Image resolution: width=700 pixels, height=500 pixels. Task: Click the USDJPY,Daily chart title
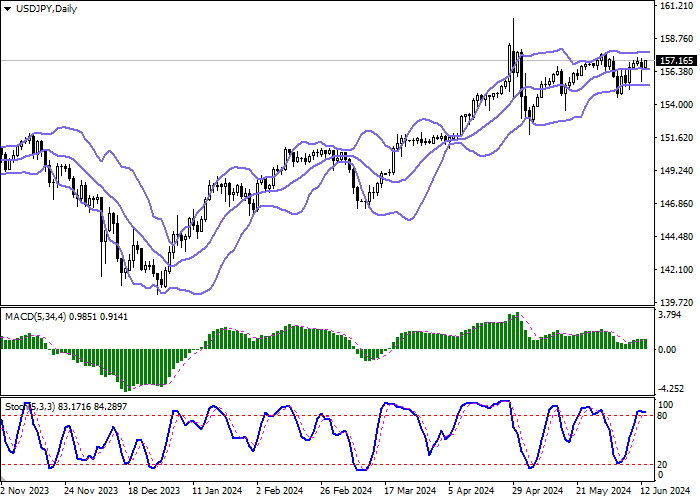[x=46, y=9]
